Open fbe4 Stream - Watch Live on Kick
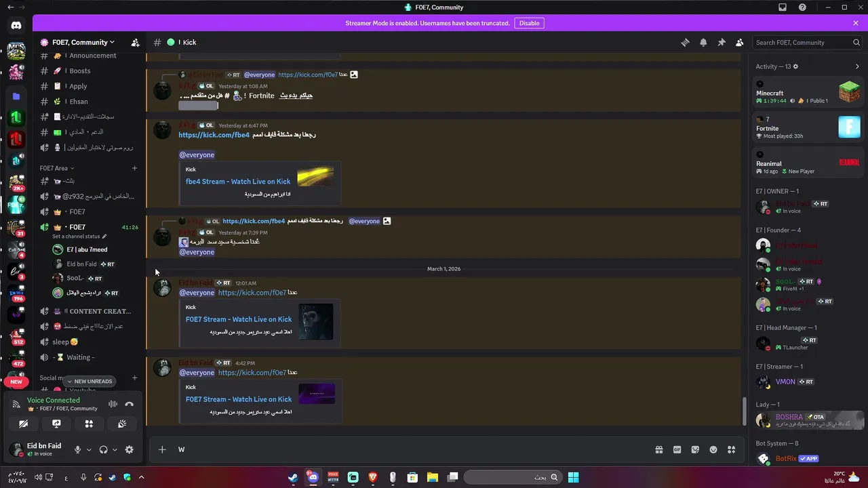 pyautogui.click(x=238, y=182)
